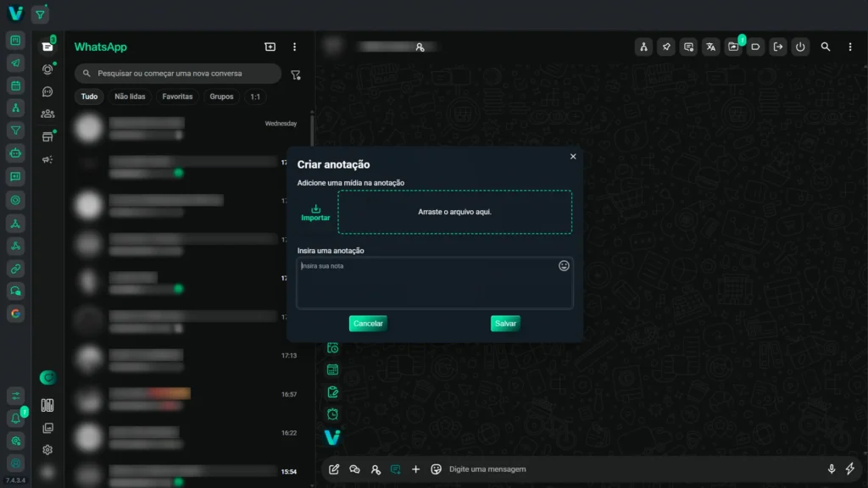Open the robot chatbot sidebar icon

[x=15, y=153]
